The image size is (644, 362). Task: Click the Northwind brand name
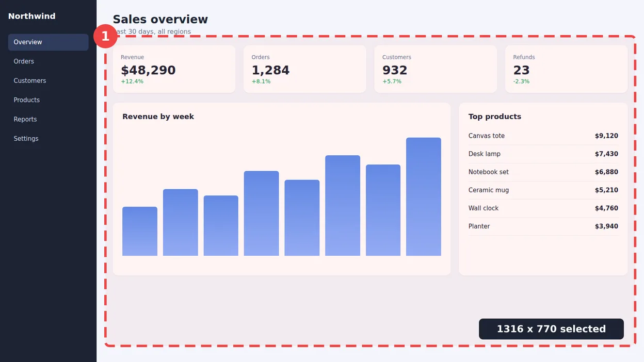31,16
